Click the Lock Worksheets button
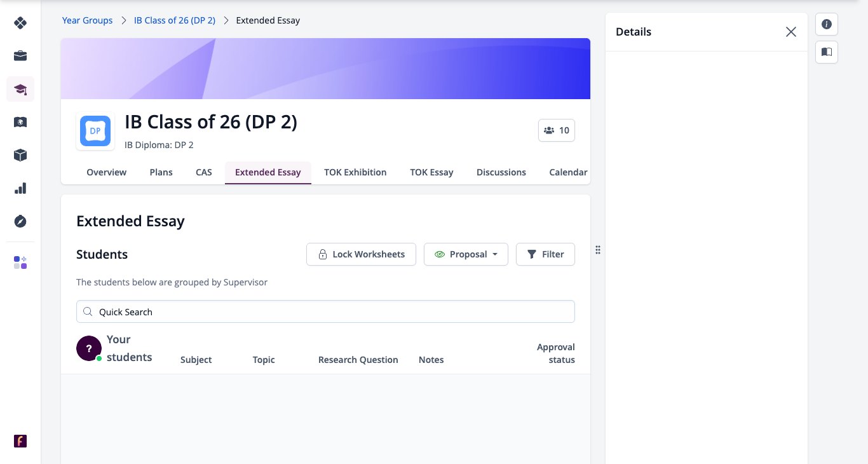Screen dimensions: 868x464 click(x=361, y=254)
